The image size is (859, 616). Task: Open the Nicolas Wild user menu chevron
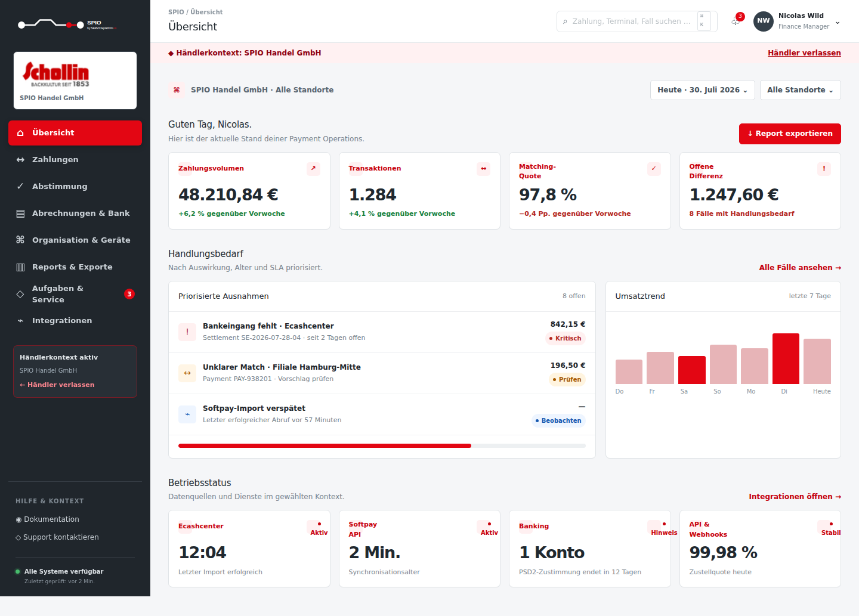click(838, 23)
